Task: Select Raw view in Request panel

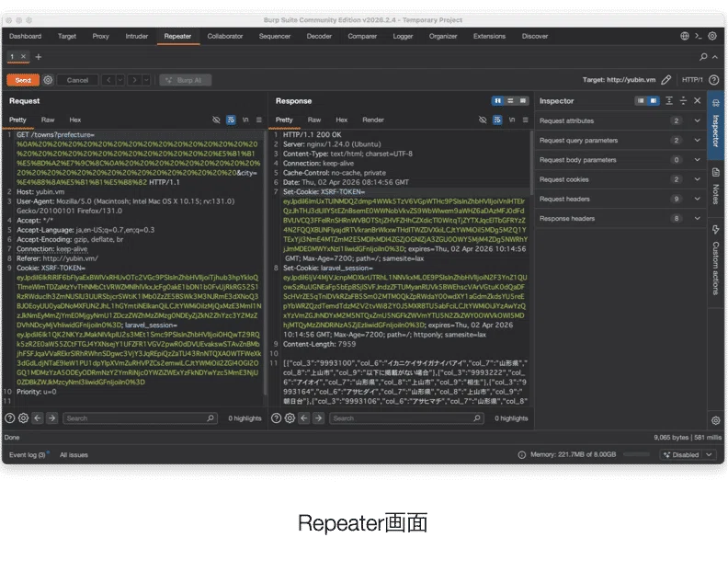Action: click(x=48, y=120)
